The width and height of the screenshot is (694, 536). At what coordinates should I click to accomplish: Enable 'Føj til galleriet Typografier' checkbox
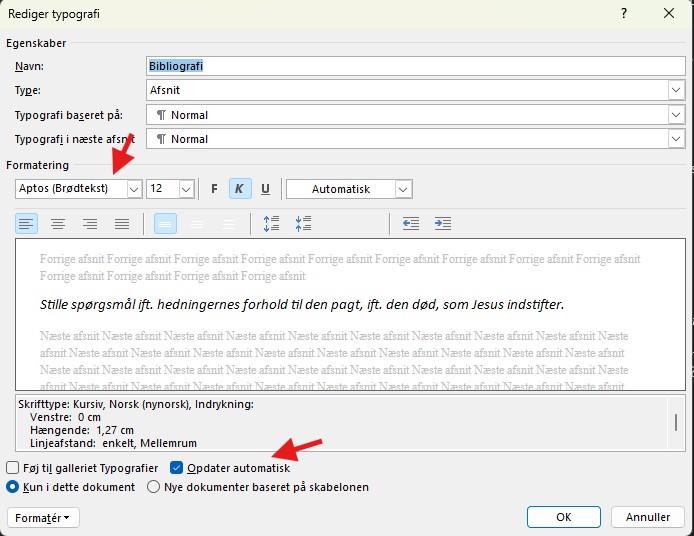tap(13, 468)
